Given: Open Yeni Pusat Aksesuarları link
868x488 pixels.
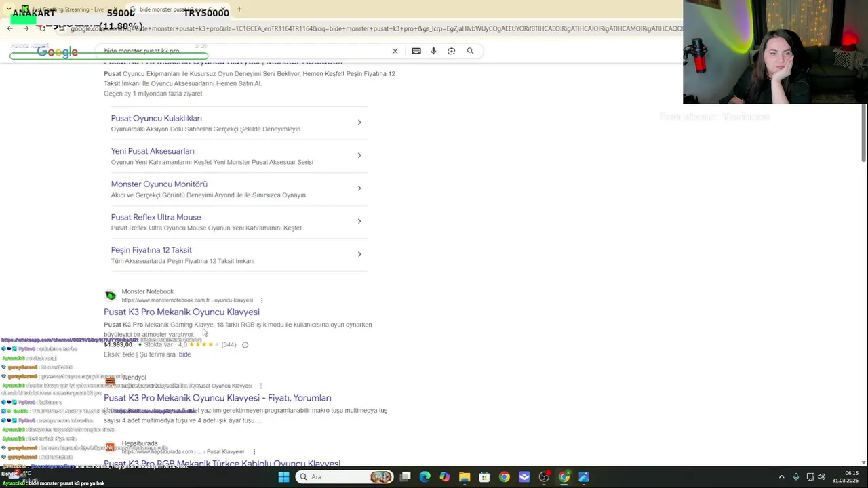Looking at the screenshot, I should tap(153, 151).
